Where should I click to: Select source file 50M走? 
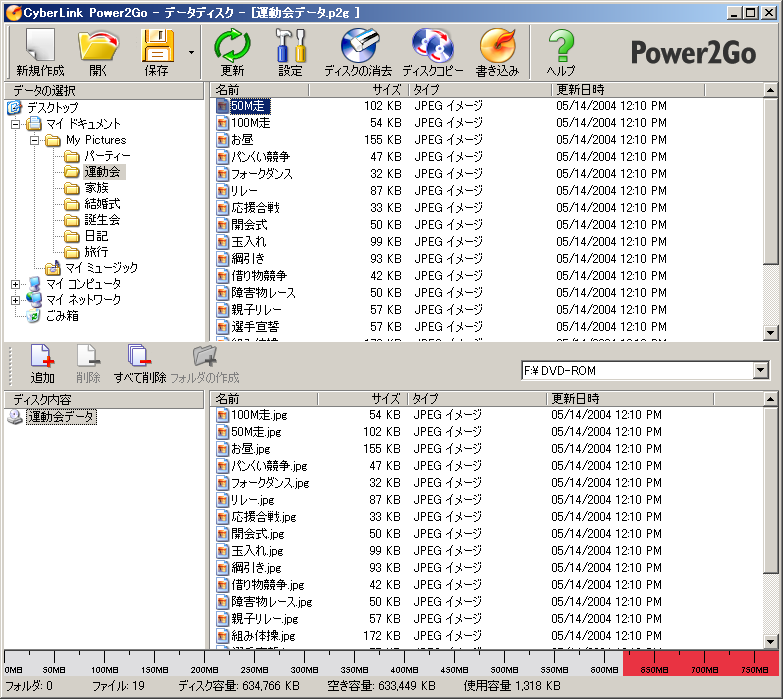(x=250, y=106)
